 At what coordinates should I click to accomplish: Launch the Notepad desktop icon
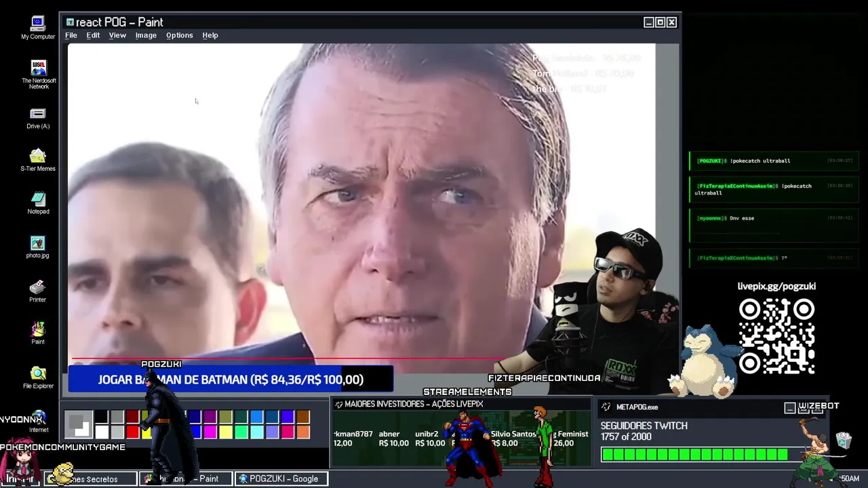click(x=38, y=203)
